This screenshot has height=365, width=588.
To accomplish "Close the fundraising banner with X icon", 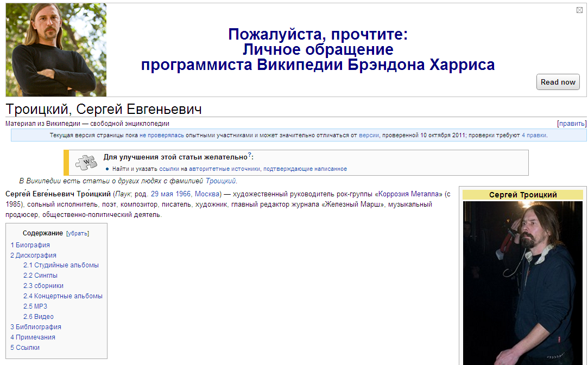I will point(579,10).
